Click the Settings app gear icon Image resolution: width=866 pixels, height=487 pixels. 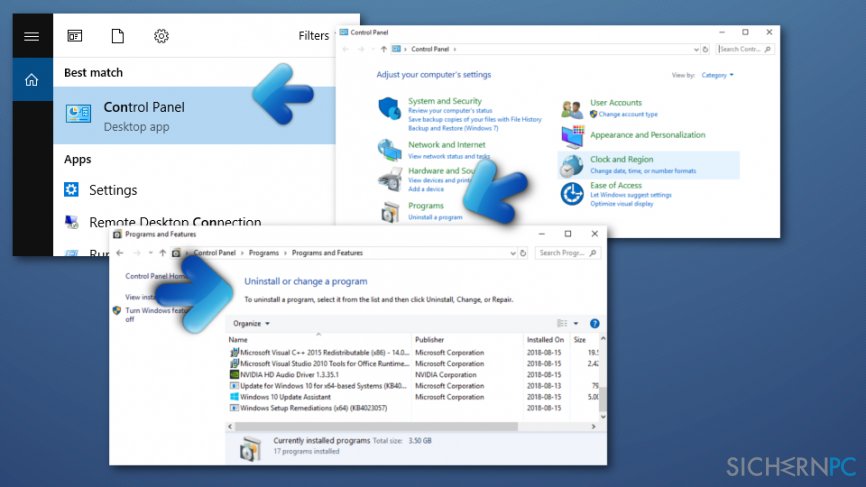pos(71,189)
